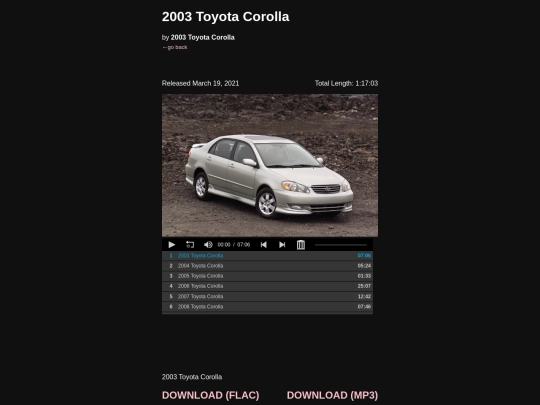Screen dimensions: 540x405
Task: Select track 5 "2007 Toyota Corolla"
Action: (x=267, y=297)
